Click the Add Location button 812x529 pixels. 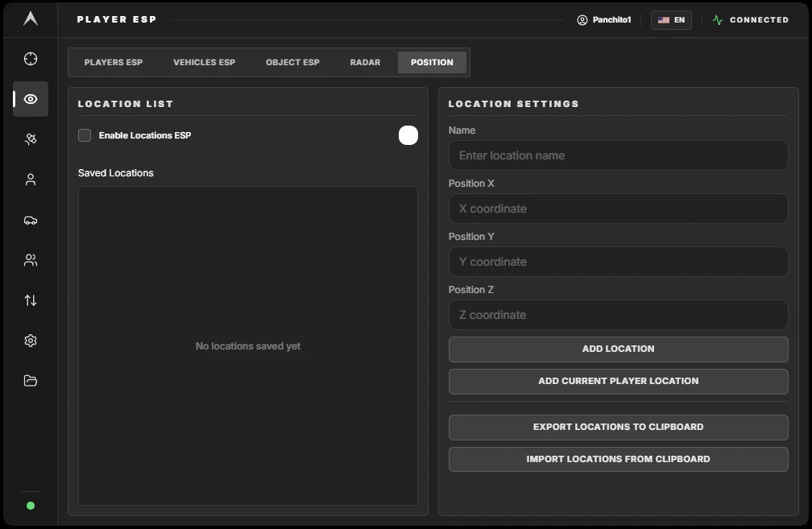click(x=619, y=349)
